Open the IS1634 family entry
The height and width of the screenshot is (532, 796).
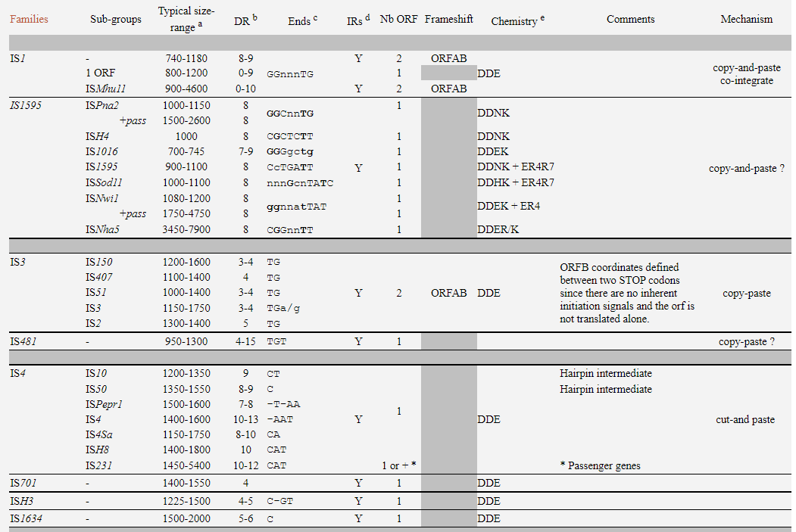[28, 518]
